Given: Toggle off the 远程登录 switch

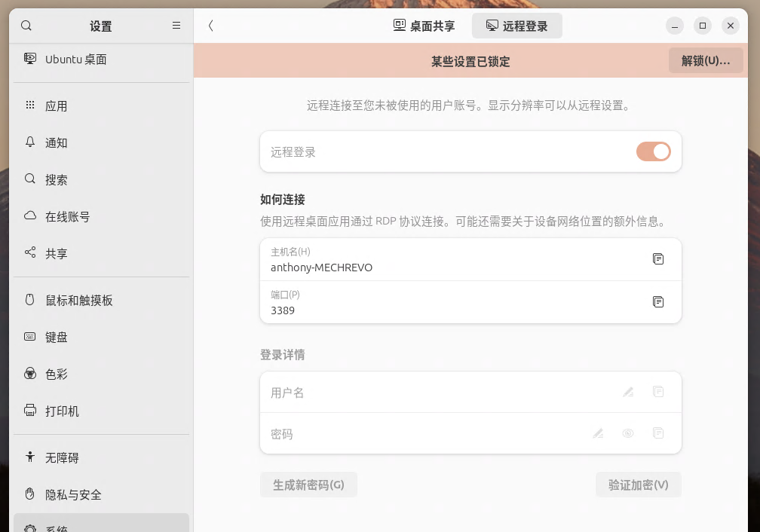Looking at the screenshot, I should (x=653, y=151).
